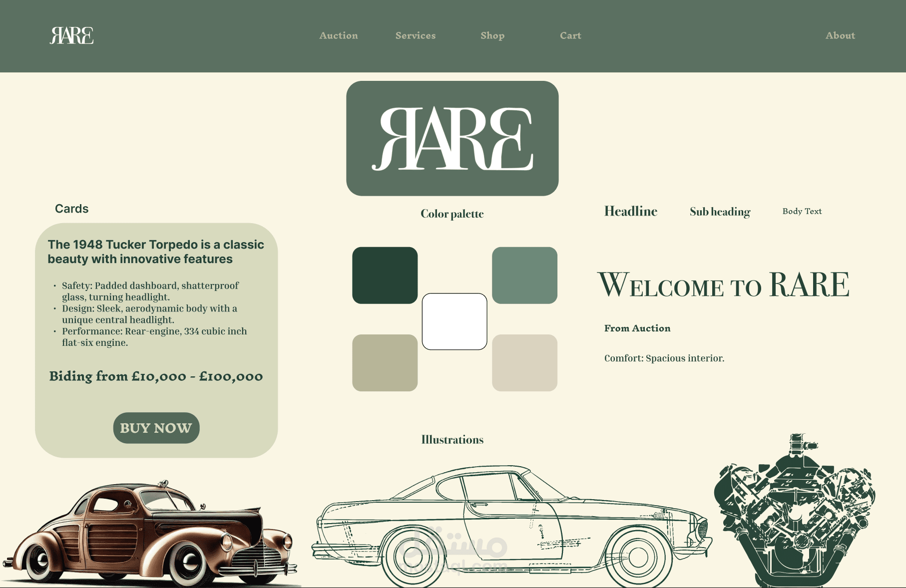Click the Safety bullet in the card
The width and height of the screenshot is (906, 588).
tap(150, 291)
